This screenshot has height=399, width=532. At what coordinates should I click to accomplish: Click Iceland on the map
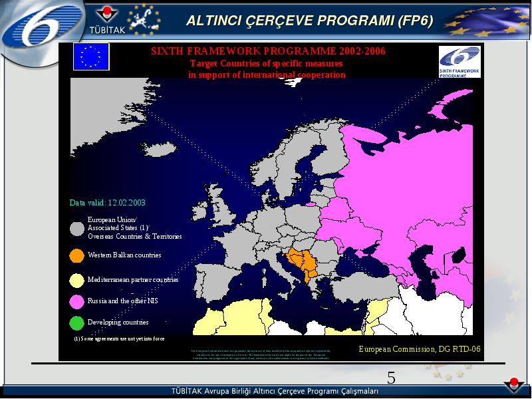159,149
